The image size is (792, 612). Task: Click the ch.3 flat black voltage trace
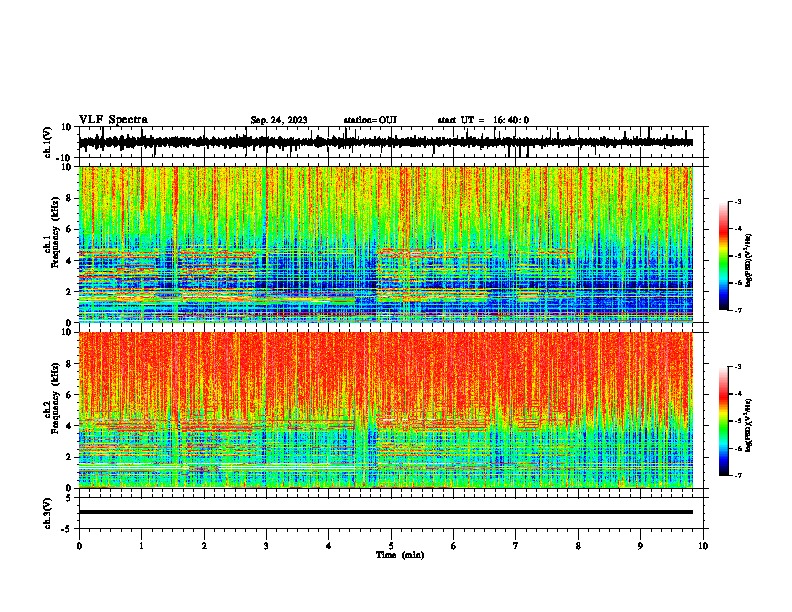pos(386,512)
